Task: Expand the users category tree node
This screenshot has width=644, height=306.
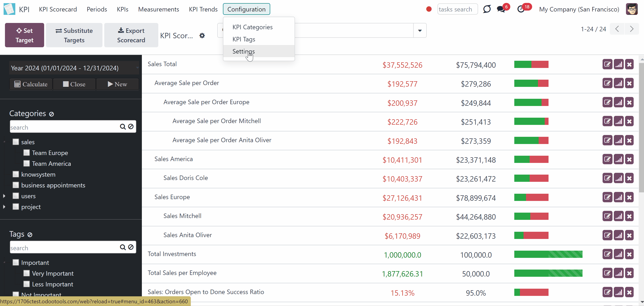Action: pyautogui.click(x=4, y=196)
